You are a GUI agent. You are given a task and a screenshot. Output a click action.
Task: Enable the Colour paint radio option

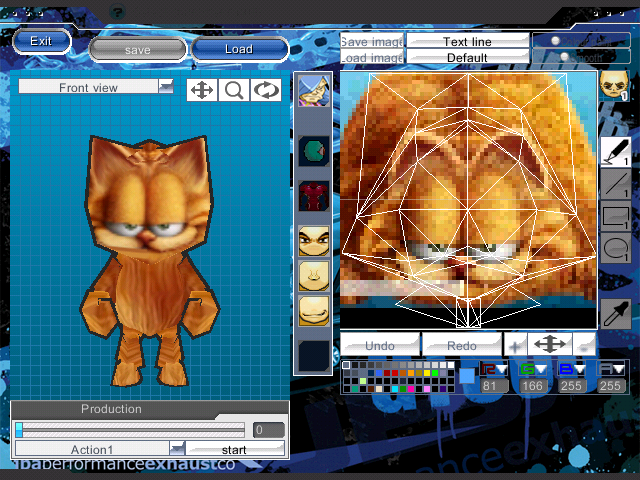555,41
